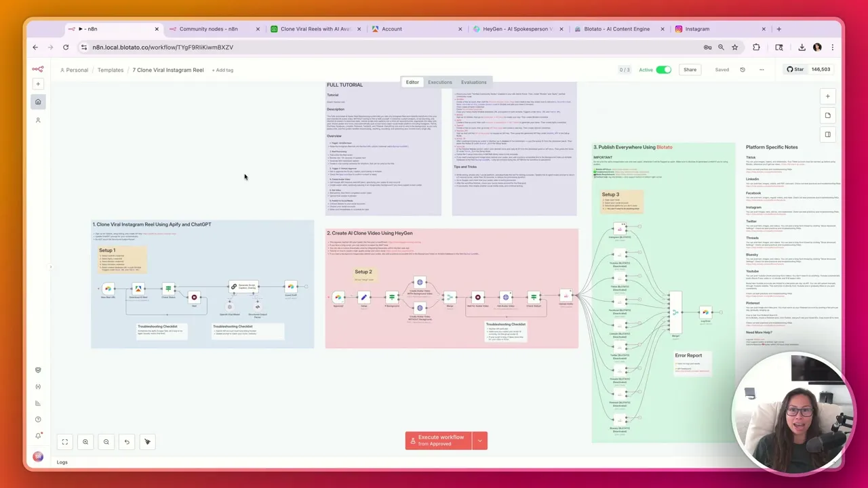Open the shield icon in sidebar

point(38,370)
